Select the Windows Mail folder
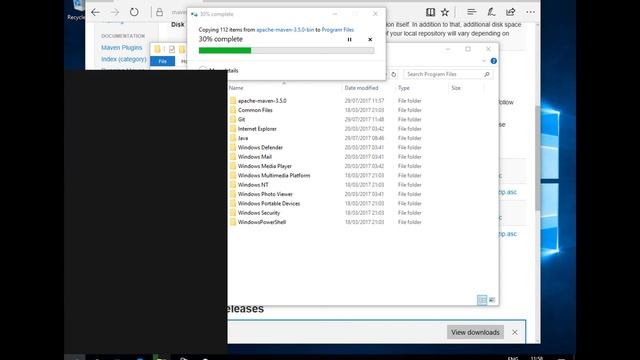Image resolution: width=640 pixels, height=360 pixels. [x=255, y=157]
